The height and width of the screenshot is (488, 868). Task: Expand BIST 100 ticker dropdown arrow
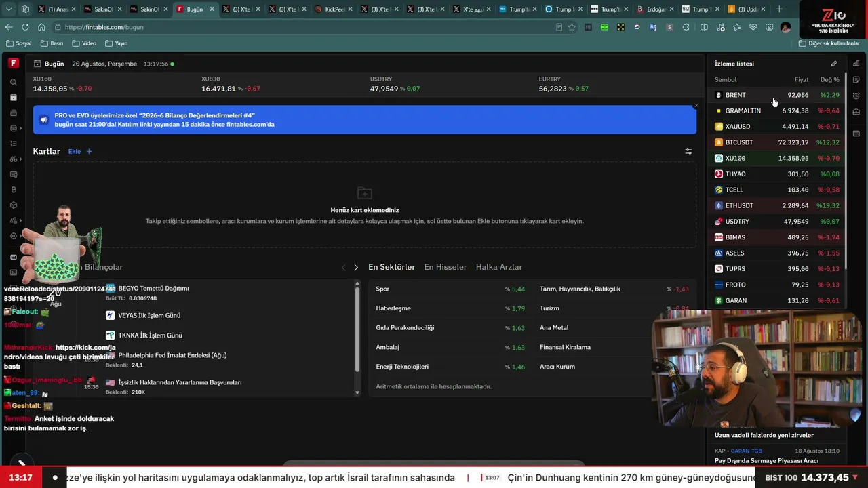855,478
